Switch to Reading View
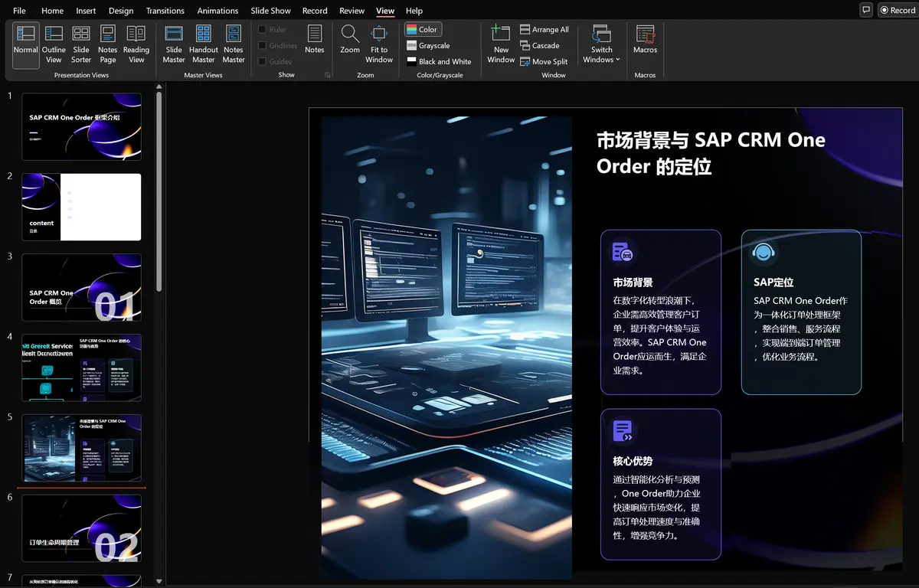Screen dimensions: 919x588 click(x=136, y=45)
